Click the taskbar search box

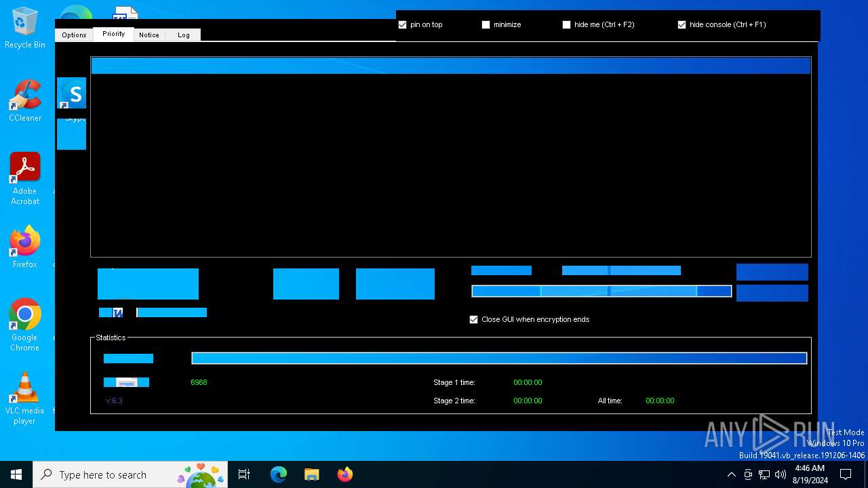click(130, 474)
